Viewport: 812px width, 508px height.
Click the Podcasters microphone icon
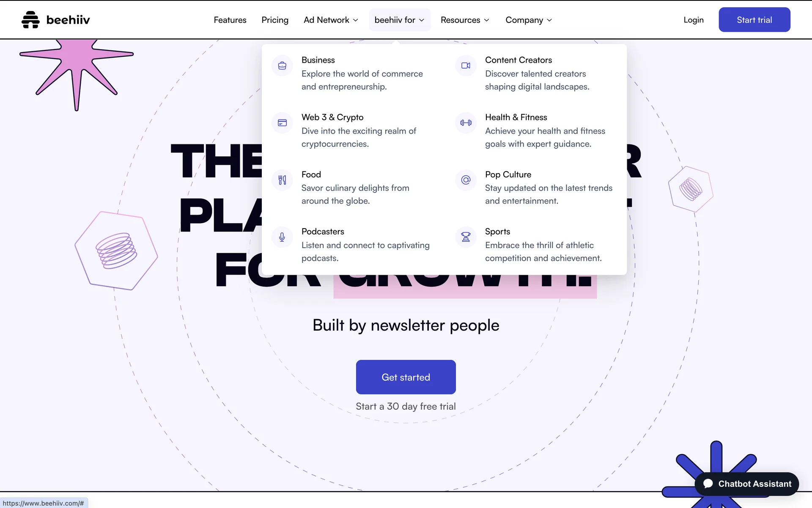click(282, 237)
